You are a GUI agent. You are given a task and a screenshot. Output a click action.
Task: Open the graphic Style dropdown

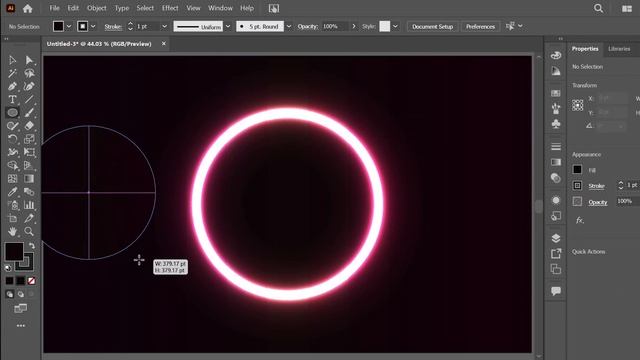pos(396,27)
